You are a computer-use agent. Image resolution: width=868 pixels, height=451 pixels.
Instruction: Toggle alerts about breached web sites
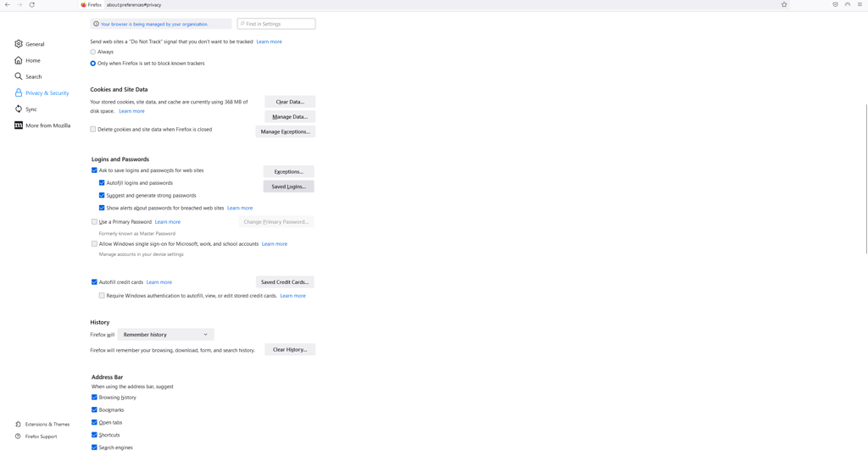pos(102,208)
